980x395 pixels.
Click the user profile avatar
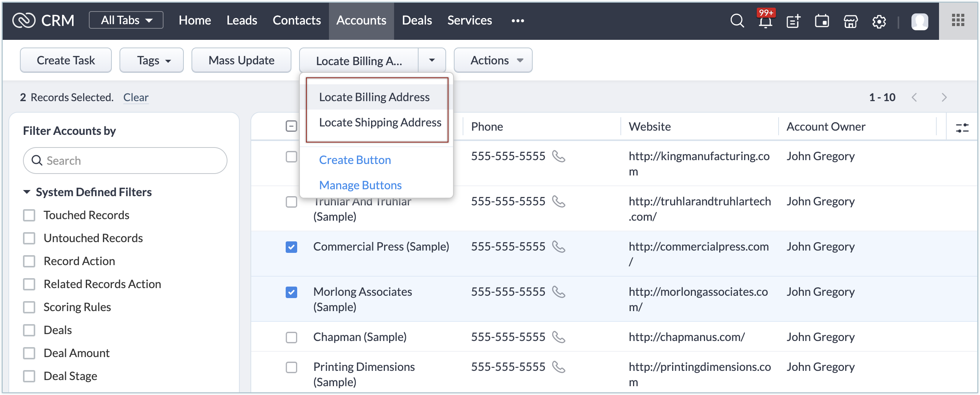[x=919, y=21]
